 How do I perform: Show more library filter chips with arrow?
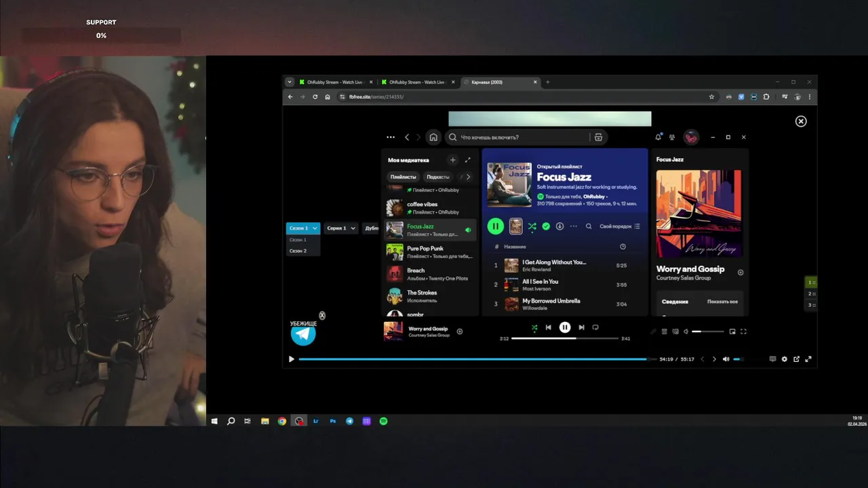pyautogui.click(x=468, y=177)
